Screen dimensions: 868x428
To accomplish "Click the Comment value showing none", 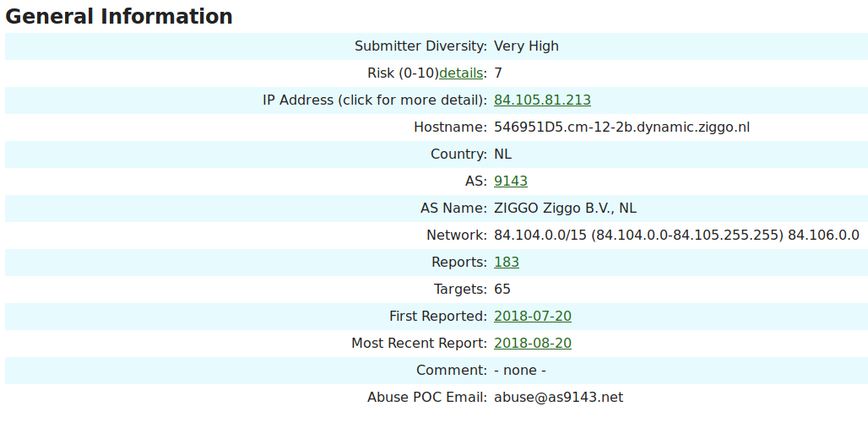I will (519, 371).
